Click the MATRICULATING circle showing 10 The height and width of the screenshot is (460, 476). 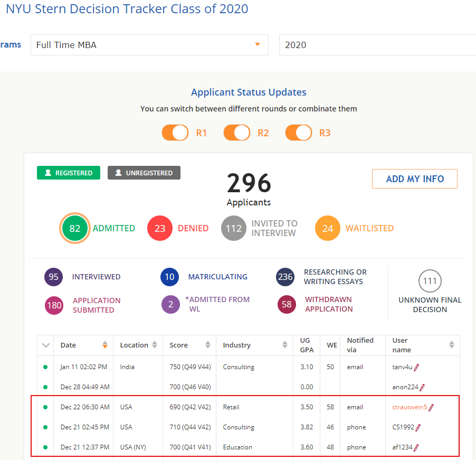pyautogui.click(x=169, y=277)
